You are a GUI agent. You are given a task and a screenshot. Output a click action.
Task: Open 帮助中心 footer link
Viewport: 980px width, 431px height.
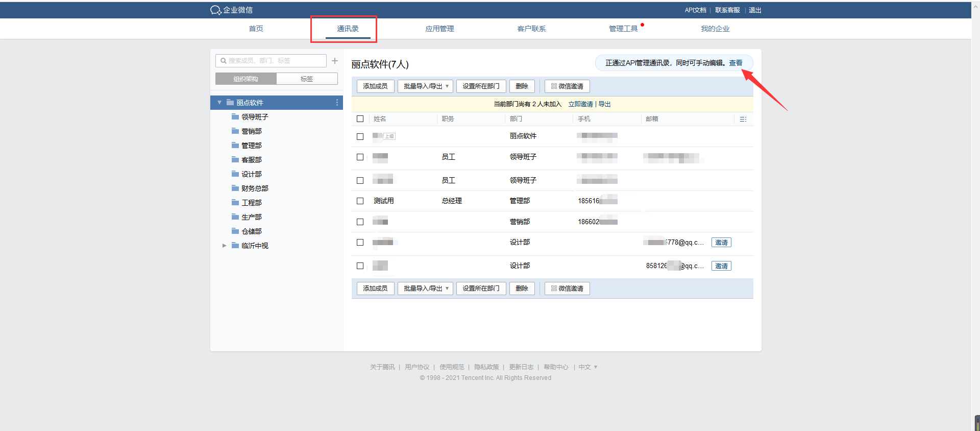click(x=556, y=367)
